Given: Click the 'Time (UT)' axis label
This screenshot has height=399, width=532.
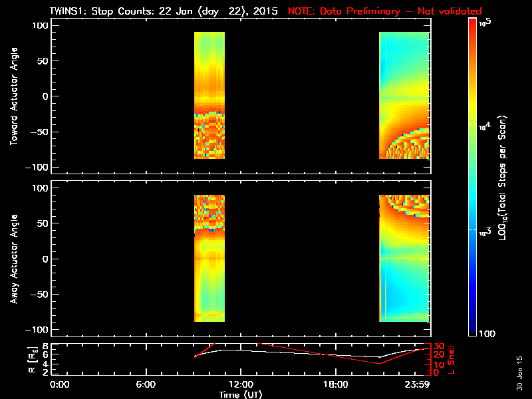Looking at the screenshot, I should coord(241,394).
